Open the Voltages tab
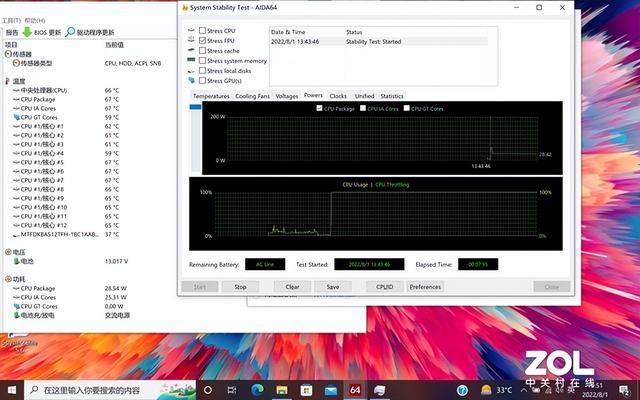This screenshot has width=640, height=400. coord(287,96)
